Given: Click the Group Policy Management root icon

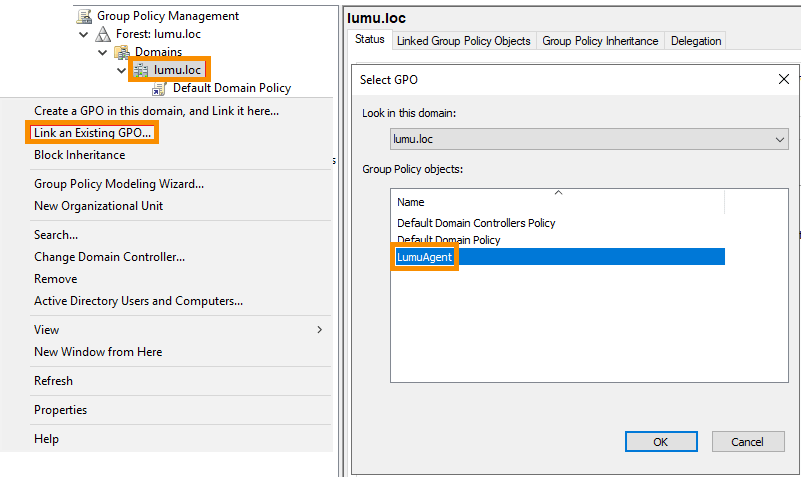Looking at the screenshot, I should [84, 16].
